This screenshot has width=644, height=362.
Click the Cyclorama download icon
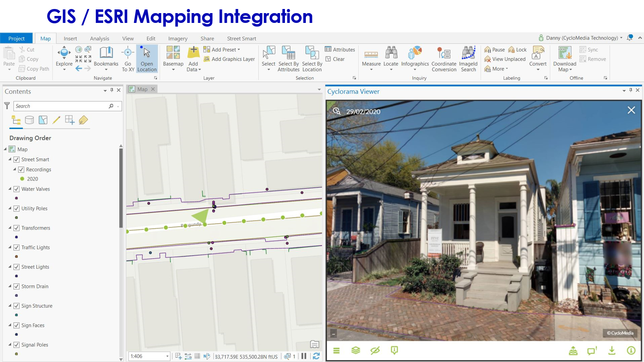(x=612, y=351)
